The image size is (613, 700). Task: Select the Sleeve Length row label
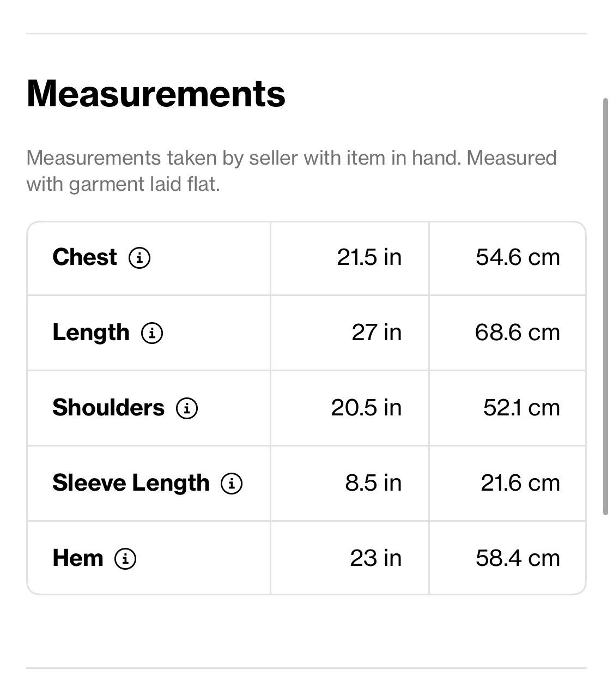click(x=131, y=483)
